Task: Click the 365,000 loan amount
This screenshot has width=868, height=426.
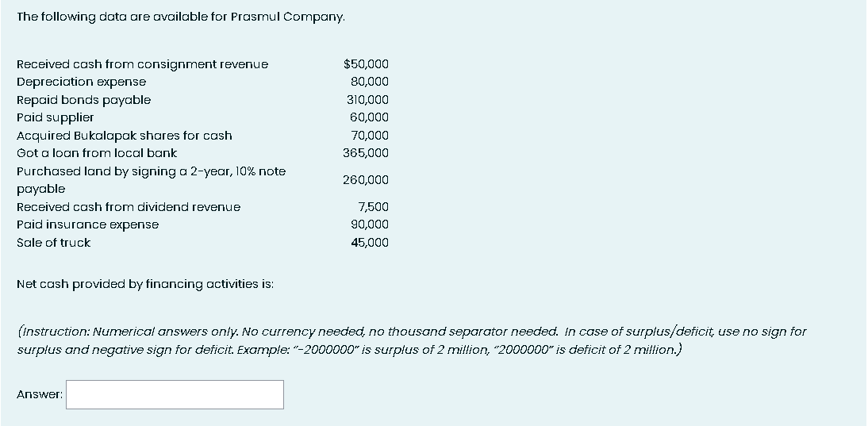Action: [x=366, y=153]
